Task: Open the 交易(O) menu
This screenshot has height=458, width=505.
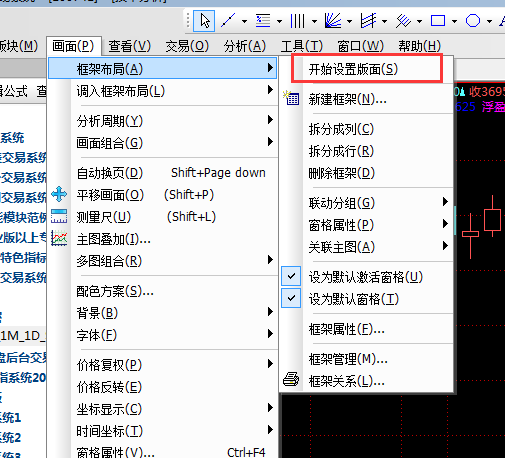Action: (x=187, y=46)
